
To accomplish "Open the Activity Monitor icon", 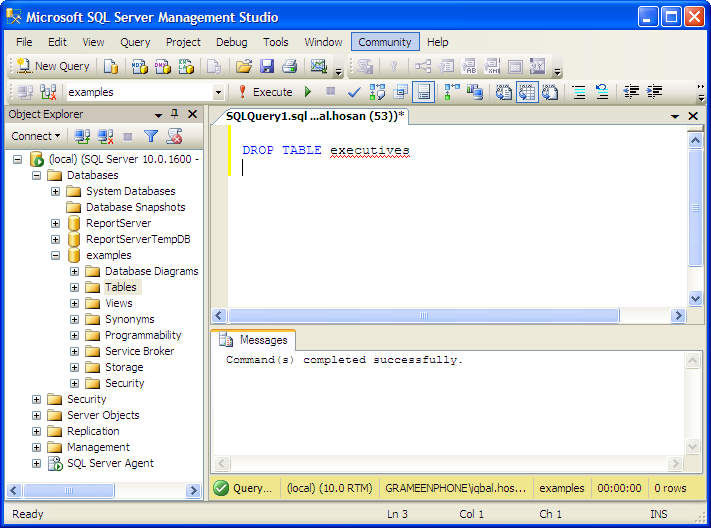I will pos(319,66).
